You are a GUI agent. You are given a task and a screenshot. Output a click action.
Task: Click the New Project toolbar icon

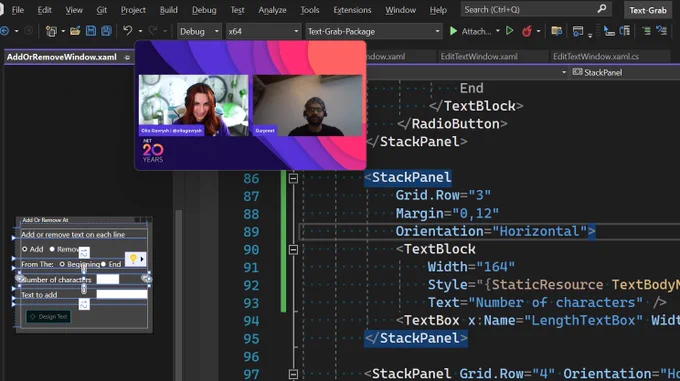click(x=51, y=31)
